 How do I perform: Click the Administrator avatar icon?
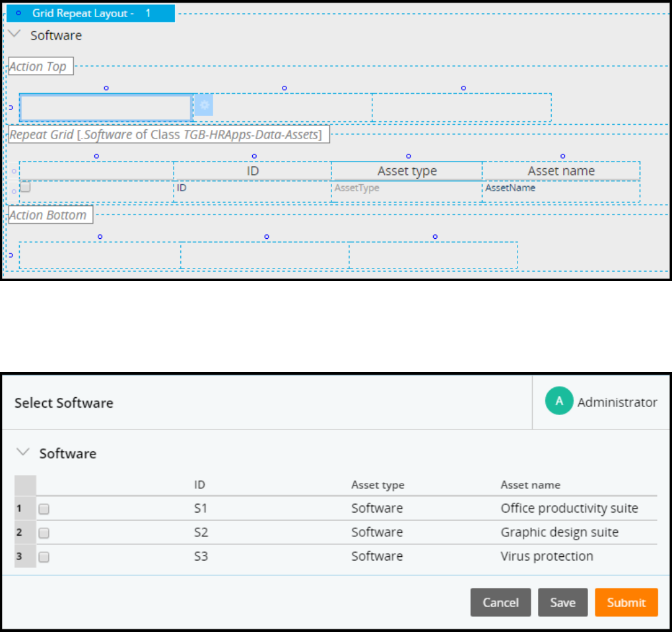point(559,401)
